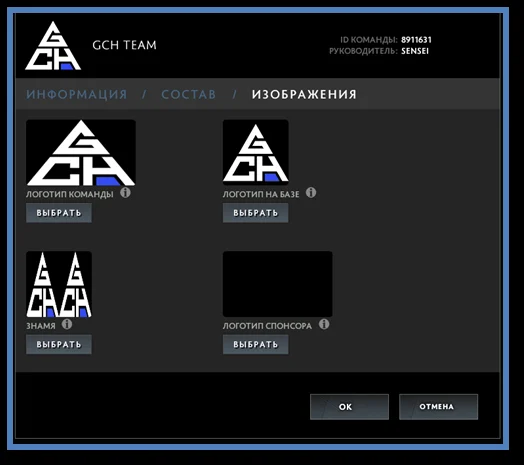
Task: Click ЛОГОТИП НА БАЗЕ label text
Action: click(x=261, y=194)
